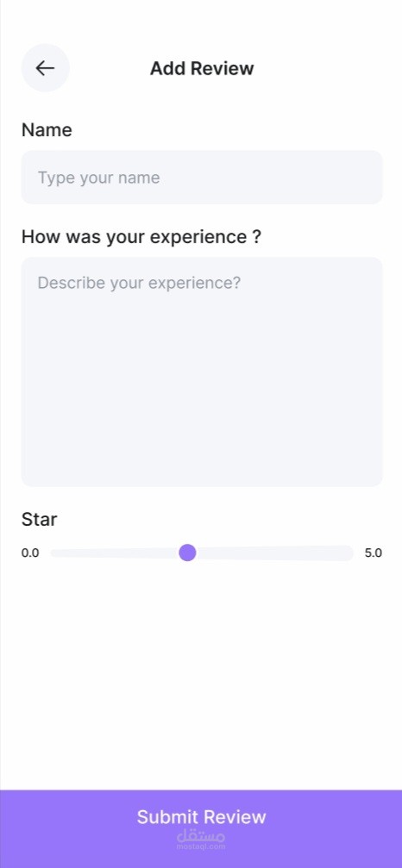Focus the 'Describe your experience?' text area
This screenshot has height=868, width=402.
tap(202, 372)
